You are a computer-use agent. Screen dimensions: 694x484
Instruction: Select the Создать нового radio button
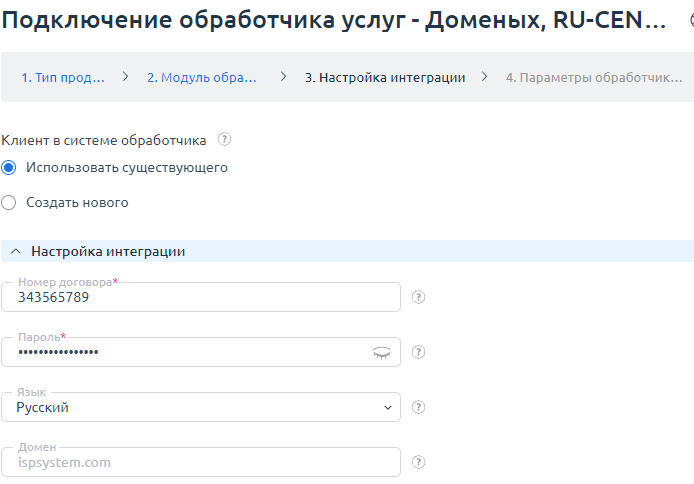pos(9,203)
